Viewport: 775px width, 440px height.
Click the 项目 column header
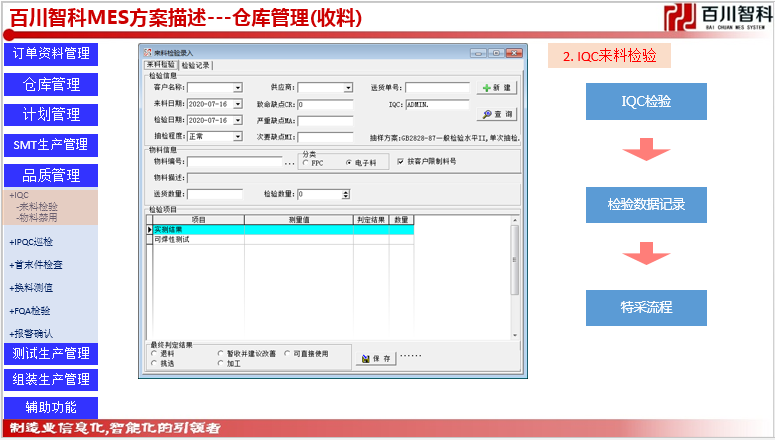point(199,220)
